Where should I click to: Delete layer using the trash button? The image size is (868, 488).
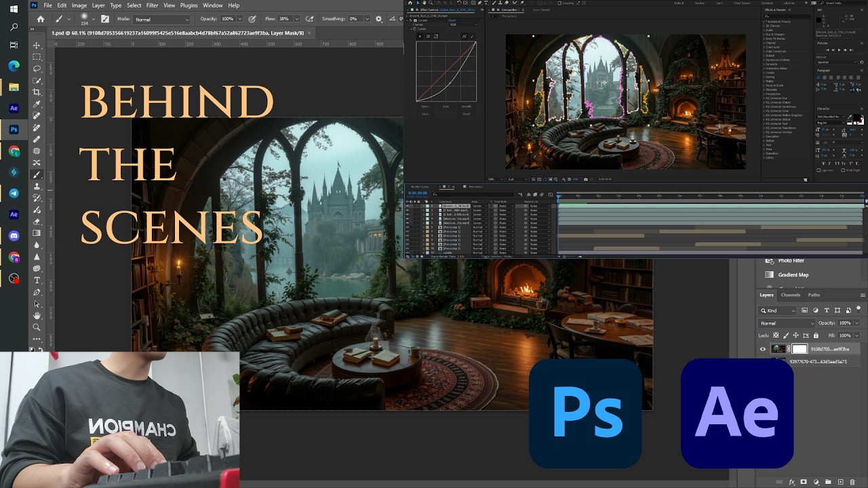click(x=852, y=482)
